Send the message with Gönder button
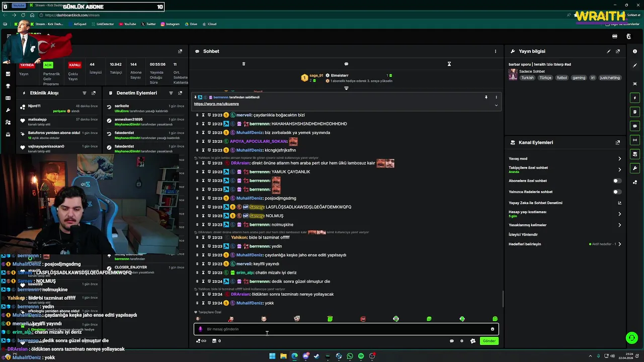 pyautogui.click(x=489, y=341)
